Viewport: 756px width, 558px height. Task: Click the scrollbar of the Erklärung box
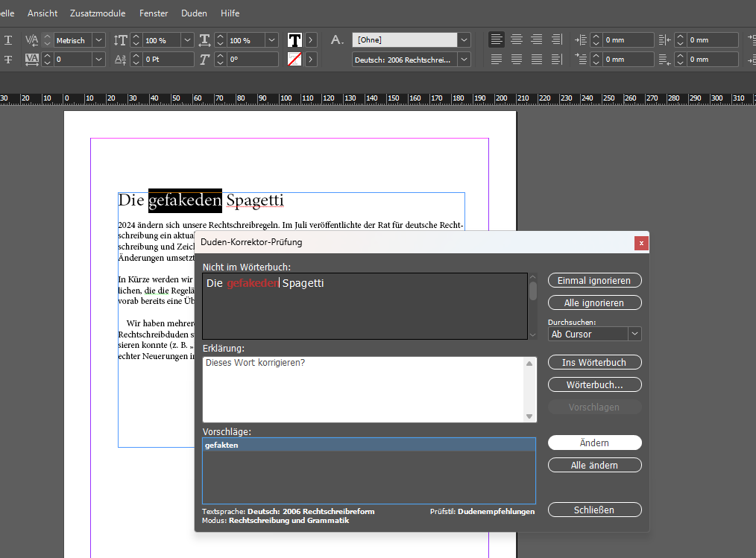coord(529,390)
